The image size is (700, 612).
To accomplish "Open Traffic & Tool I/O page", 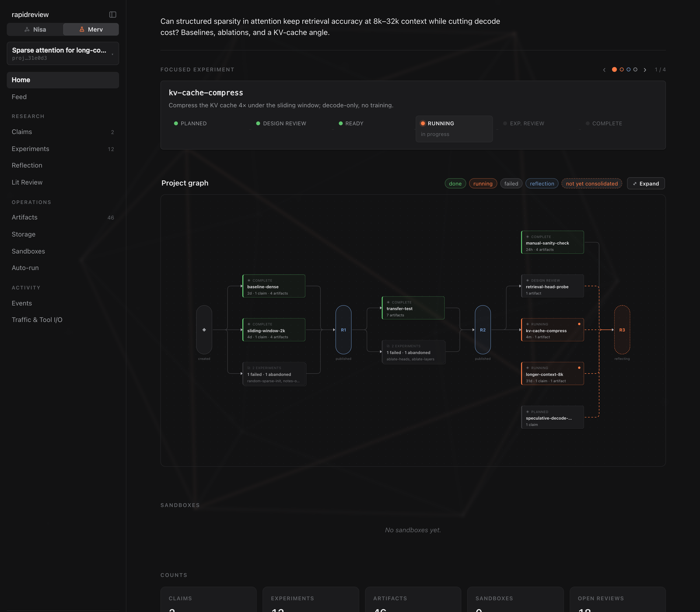I will tap(63, 320).
